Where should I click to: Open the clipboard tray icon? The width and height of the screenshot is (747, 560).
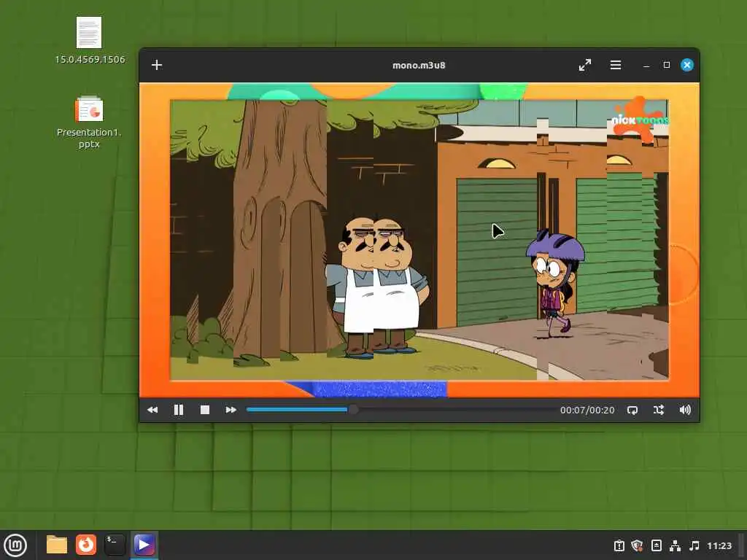click(619, 545)
